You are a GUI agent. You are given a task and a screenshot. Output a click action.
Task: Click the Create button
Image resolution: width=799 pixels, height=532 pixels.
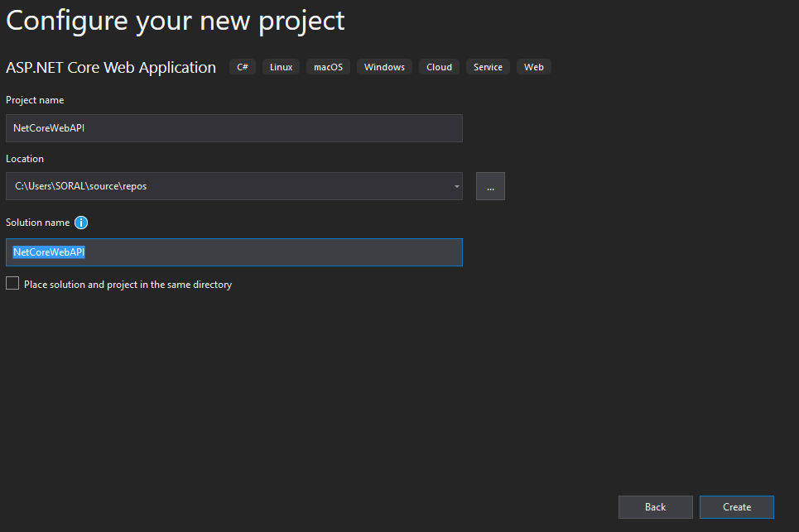tap(736, 507)
